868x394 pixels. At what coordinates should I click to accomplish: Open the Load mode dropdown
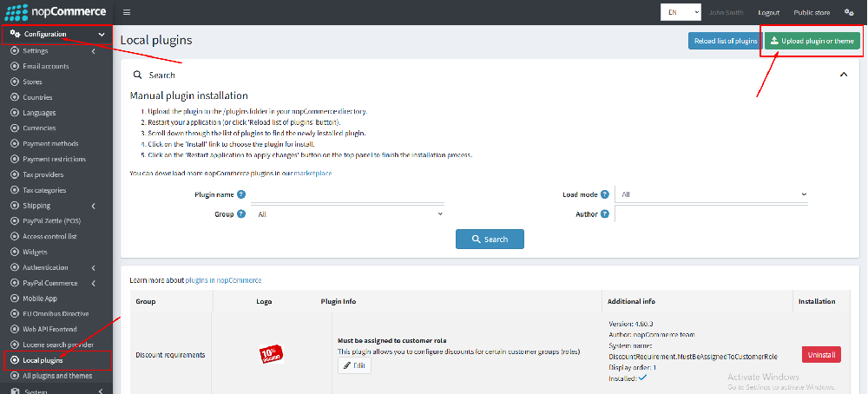[712, 195]
